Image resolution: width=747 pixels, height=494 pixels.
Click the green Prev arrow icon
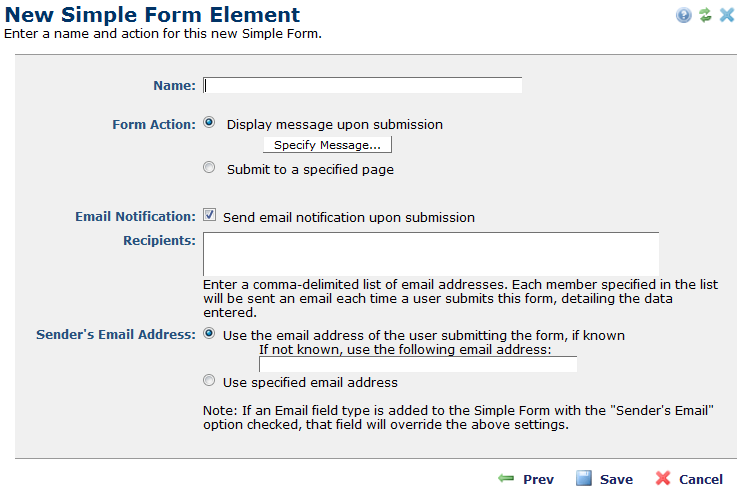(x=506, y=479)
